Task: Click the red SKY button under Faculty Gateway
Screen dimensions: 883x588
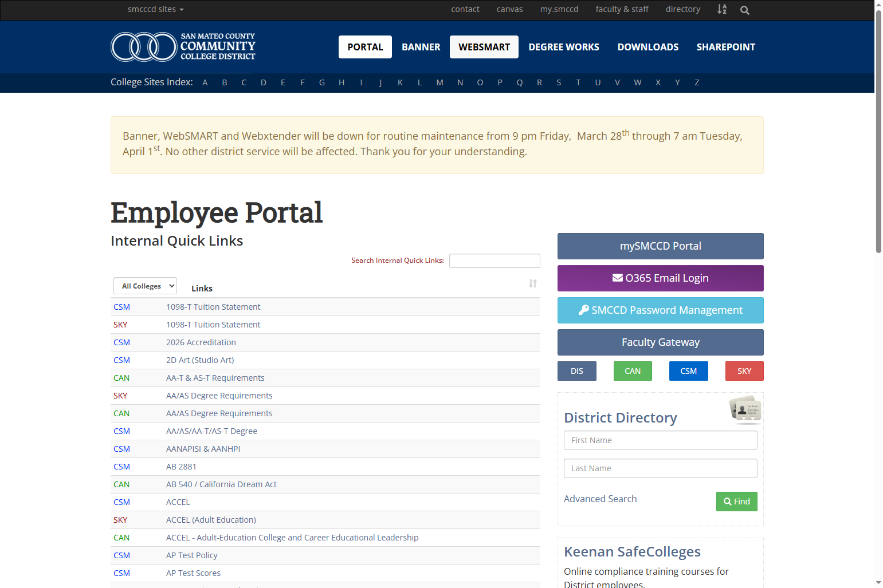Action: 744,371
